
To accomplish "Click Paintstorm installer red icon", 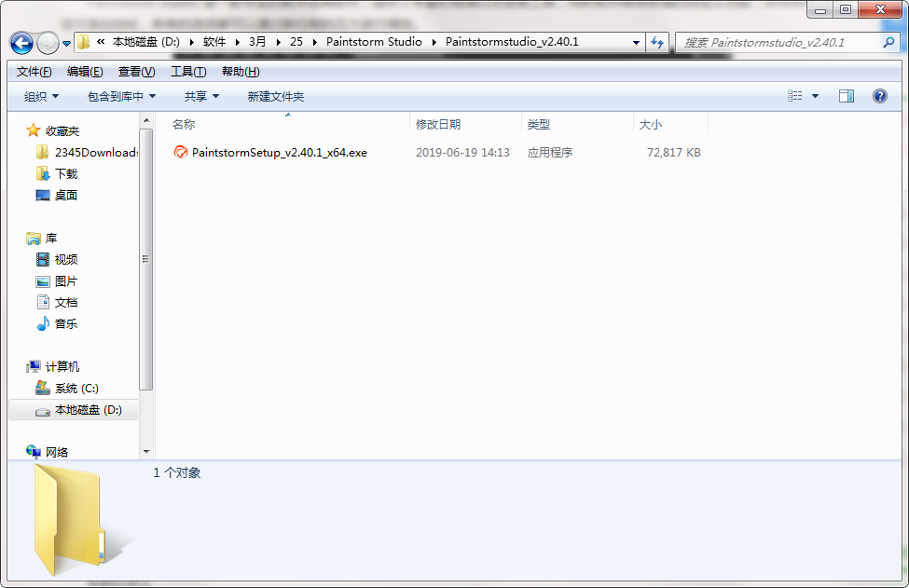I will click(x=181, y=152).
